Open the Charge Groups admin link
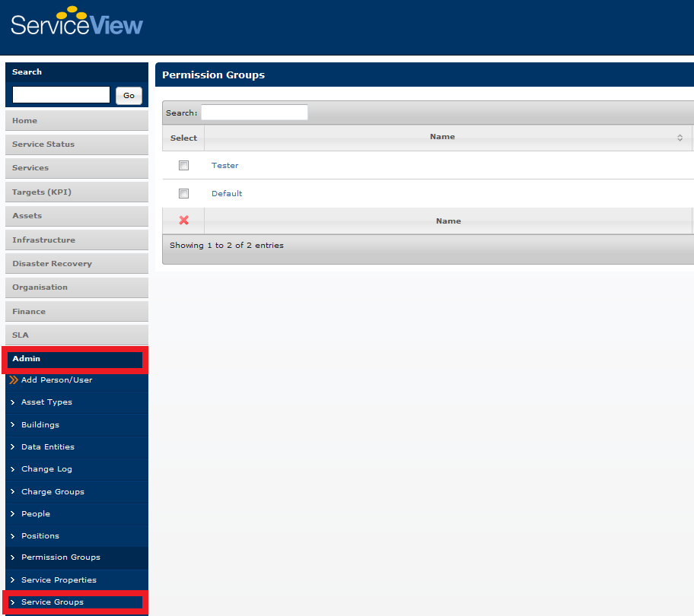694x616 pixels. pos(53,491)
